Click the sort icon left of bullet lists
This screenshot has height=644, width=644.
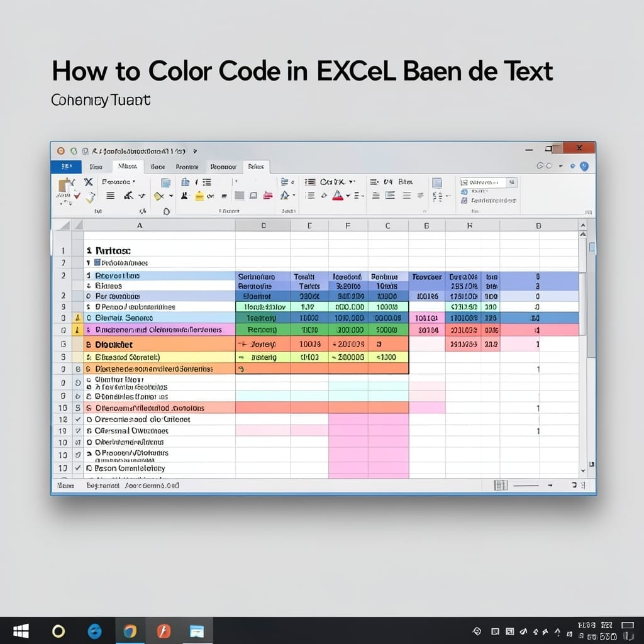pos(284,196)
